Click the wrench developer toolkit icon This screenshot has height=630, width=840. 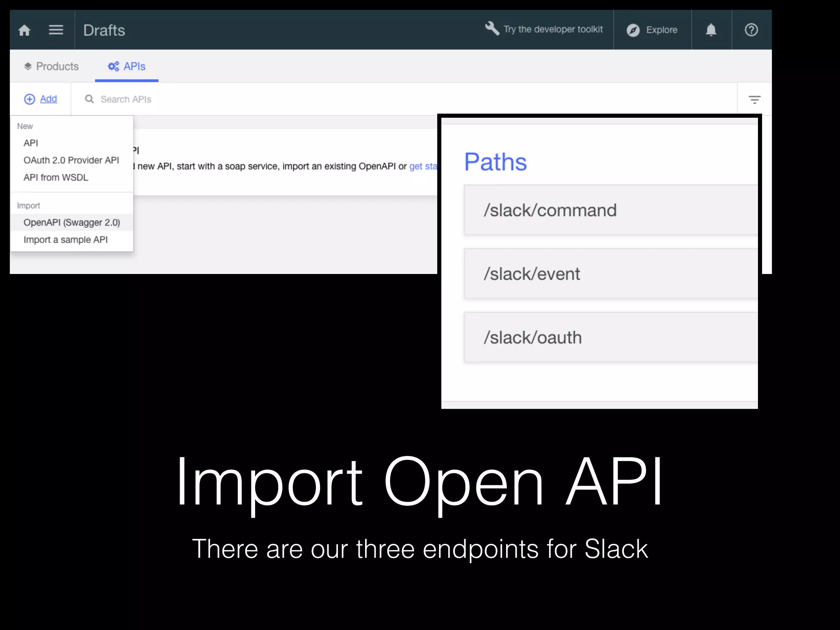click(492, 29)
